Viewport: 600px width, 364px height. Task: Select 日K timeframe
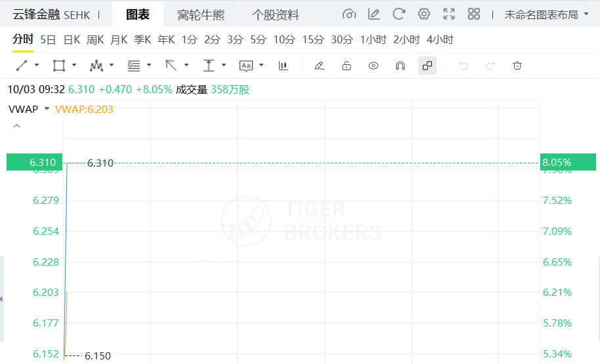(72, 39)
